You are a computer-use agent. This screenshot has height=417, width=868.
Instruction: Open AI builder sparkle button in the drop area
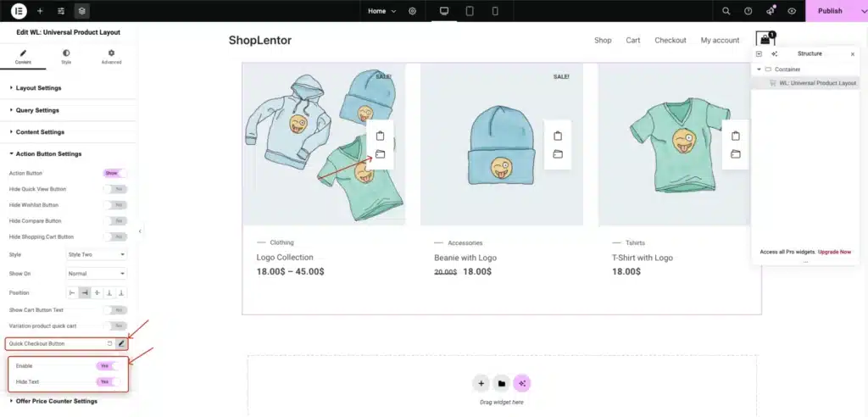click(522, 383)
